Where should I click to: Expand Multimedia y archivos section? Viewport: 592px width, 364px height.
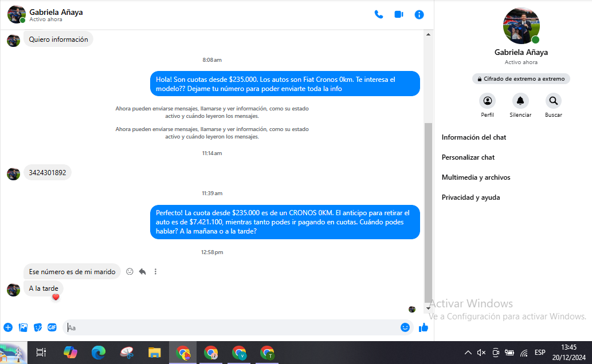[476, 177]
